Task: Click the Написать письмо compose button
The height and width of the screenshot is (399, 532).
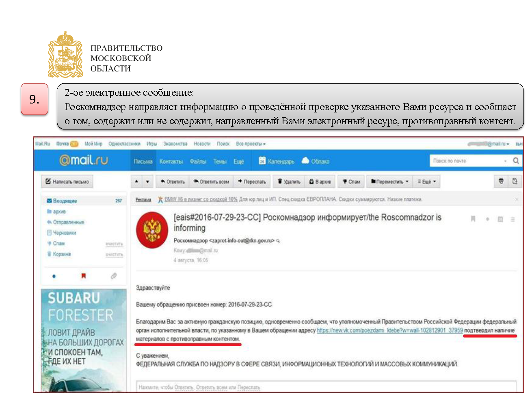Action: [x=67, y=181]
